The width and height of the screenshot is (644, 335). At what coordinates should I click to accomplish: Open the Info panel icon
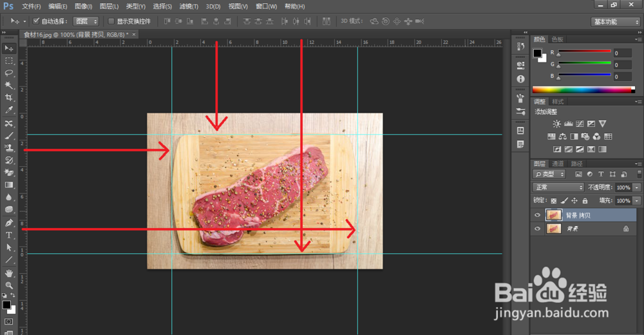(x=520, y=79)
